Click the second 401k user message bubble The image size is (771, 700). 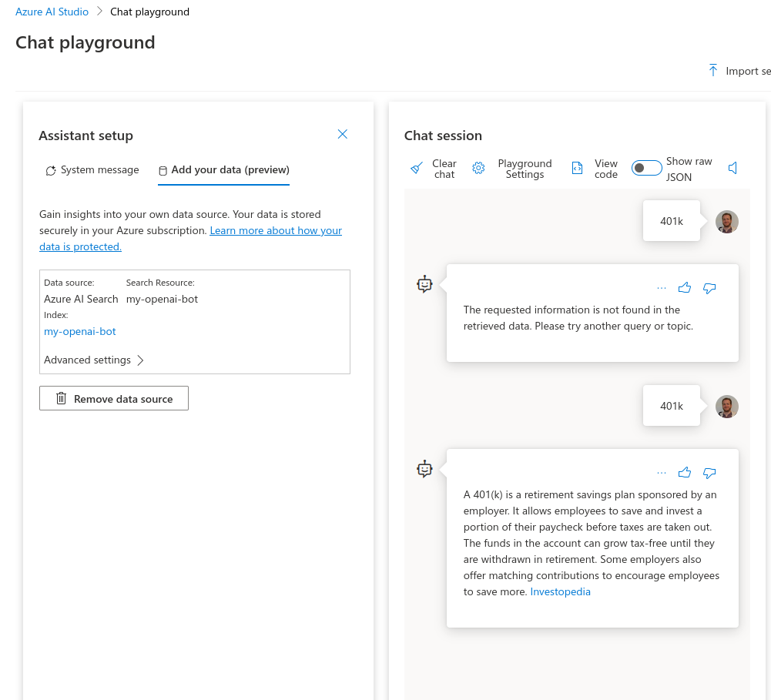671,406
